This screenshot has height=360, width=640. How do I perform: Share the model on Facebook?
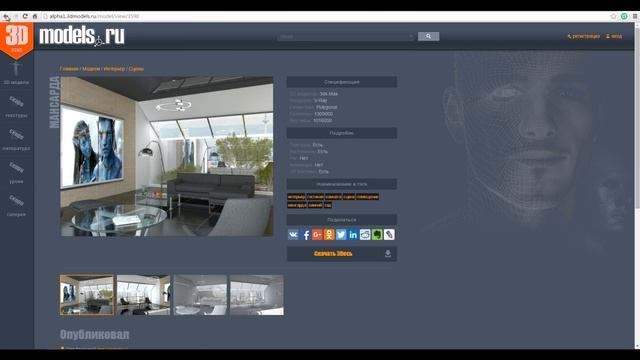(x=305, y=234)
